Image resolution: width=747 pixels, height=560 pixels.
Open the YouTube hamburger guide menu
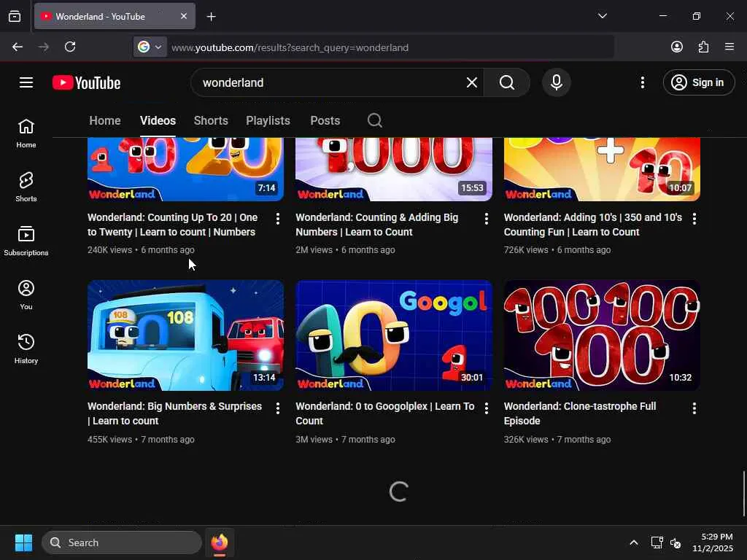coord(26,82)
